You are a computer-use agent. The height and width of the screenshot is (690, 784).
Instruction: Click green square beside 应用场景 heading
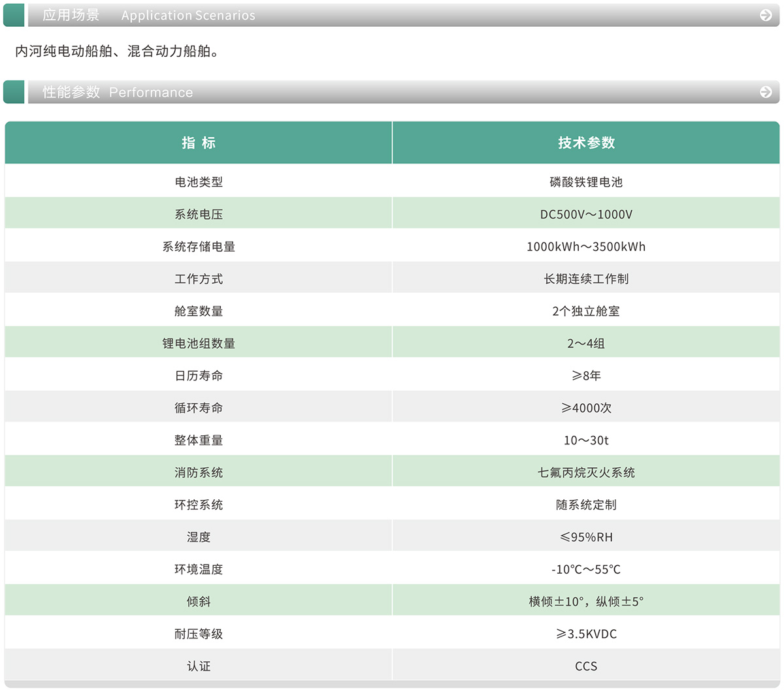[x=14, y=15]
